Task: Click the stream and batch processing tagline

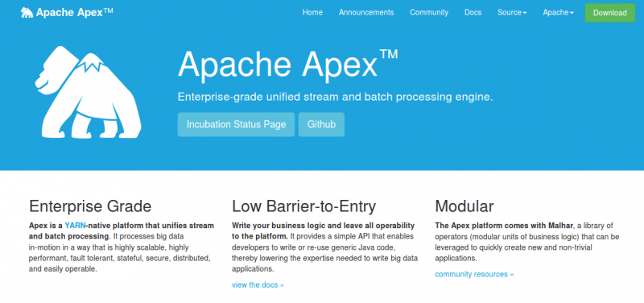Action: click(335, 98)
